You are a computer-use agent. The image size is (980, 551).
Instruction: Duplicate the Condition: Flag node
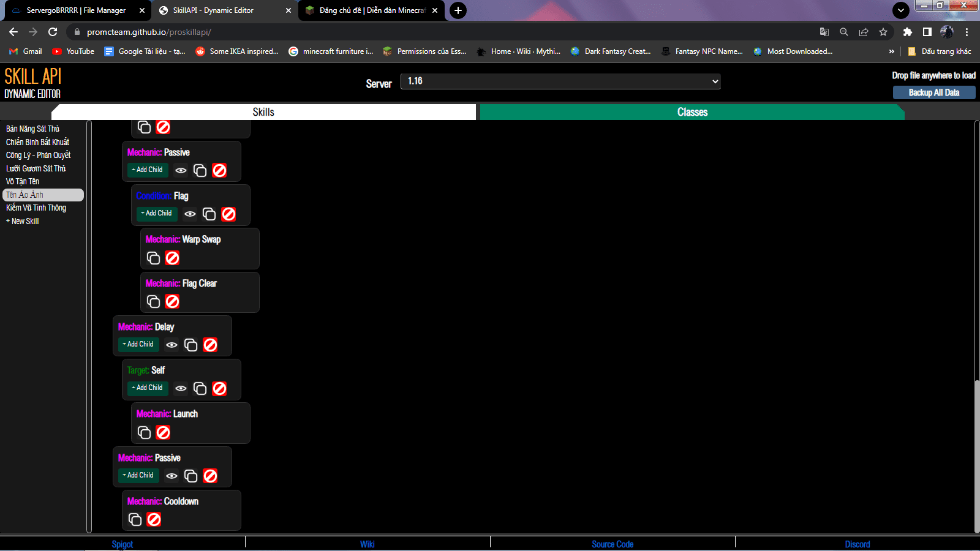[209, 214]
